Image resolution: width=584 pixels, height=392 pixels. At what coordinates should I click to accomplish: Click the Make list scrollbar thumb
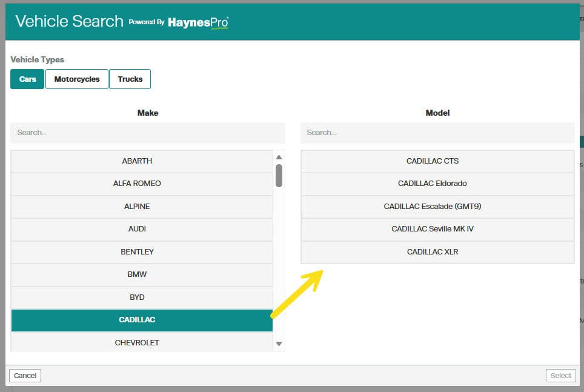(x=279, y=176)
